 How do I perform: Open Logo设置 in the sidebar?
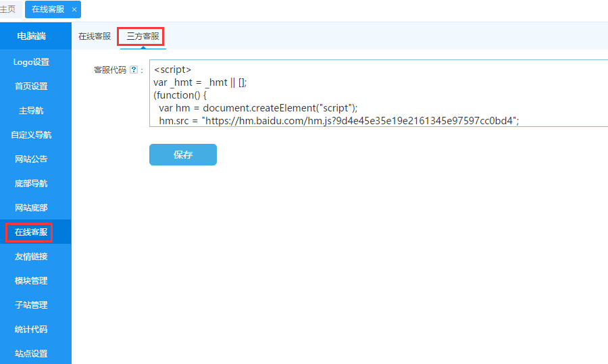click(x=32, y=62)
